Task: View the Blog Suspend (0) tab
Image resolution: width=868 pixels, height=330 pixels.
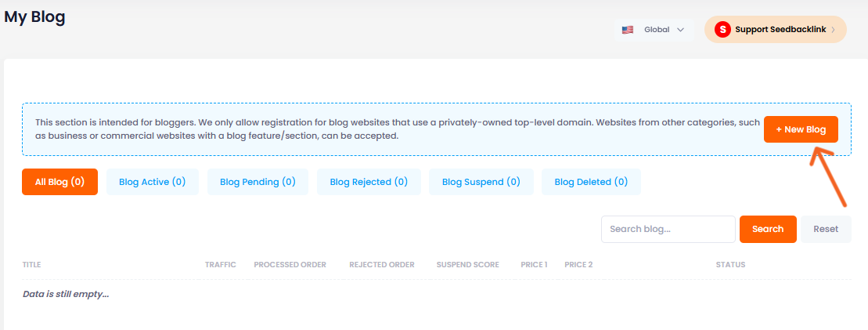Action: tap(481, 182)
